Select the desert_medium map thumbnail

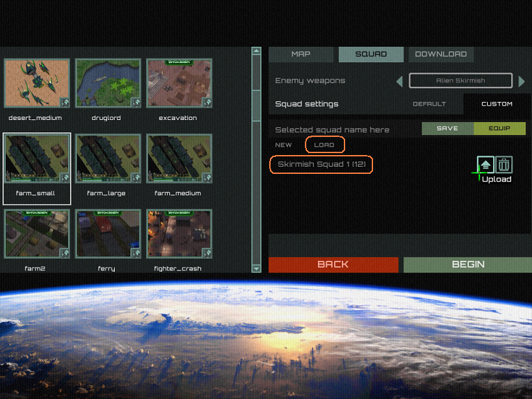point(36,83)
